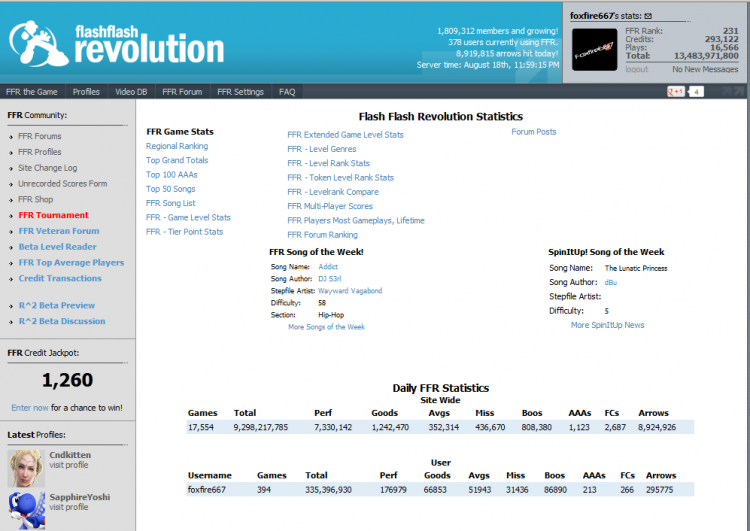The image size is (750, 531).
Task: Click Enter now for credit jackpot
Action: coord(30,408)
